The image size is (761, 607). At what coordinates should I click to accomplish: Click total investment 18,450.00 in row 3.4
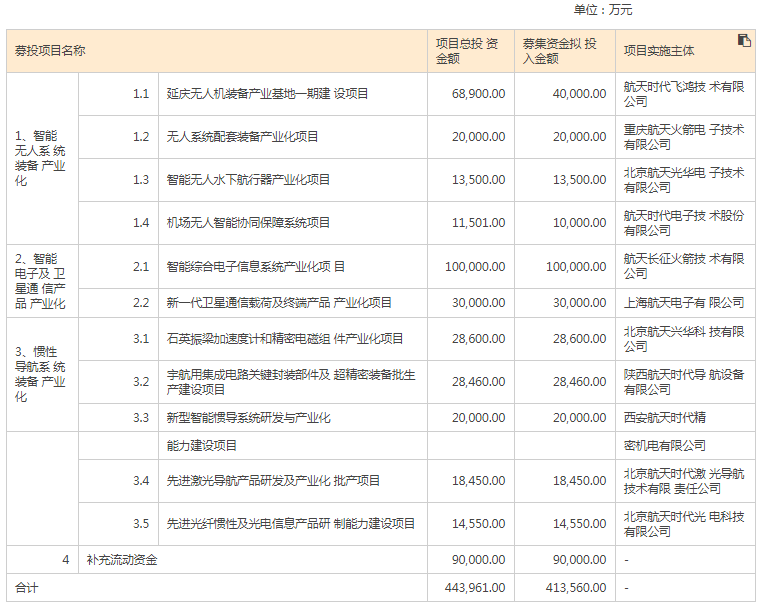click(x=479, y=481)
